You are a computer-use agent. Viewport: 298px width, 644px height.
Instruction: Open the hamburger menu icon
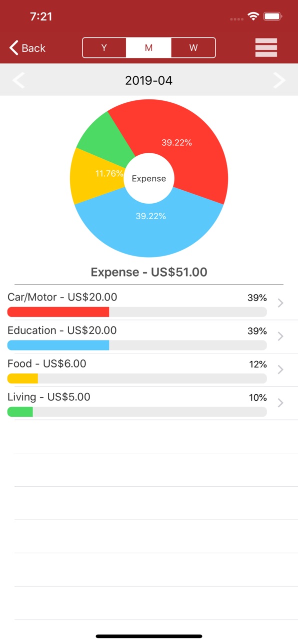(x=266, y=48)
